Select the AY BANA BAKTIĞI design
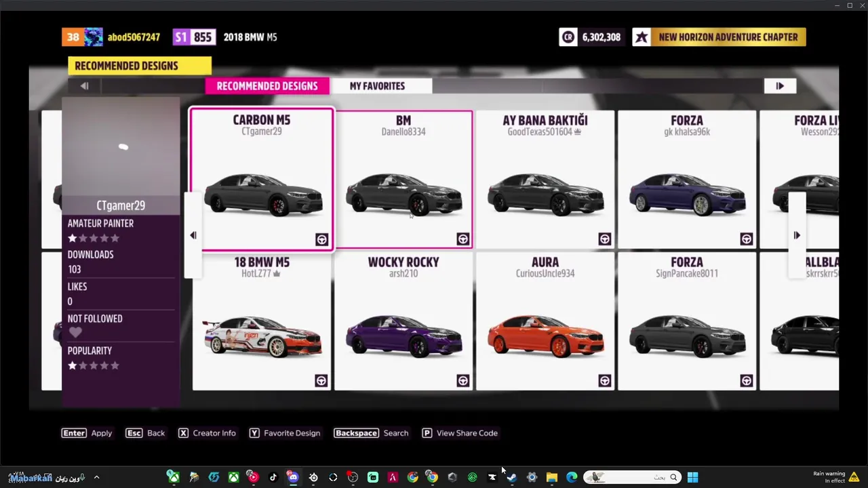 (x=545, y=179)
